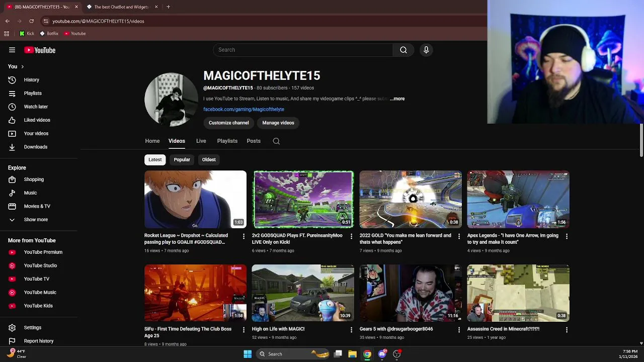Search within channel using magnifier icon
Image resolution: width=644 pixels, height=362 pixels.
point(276,141)
